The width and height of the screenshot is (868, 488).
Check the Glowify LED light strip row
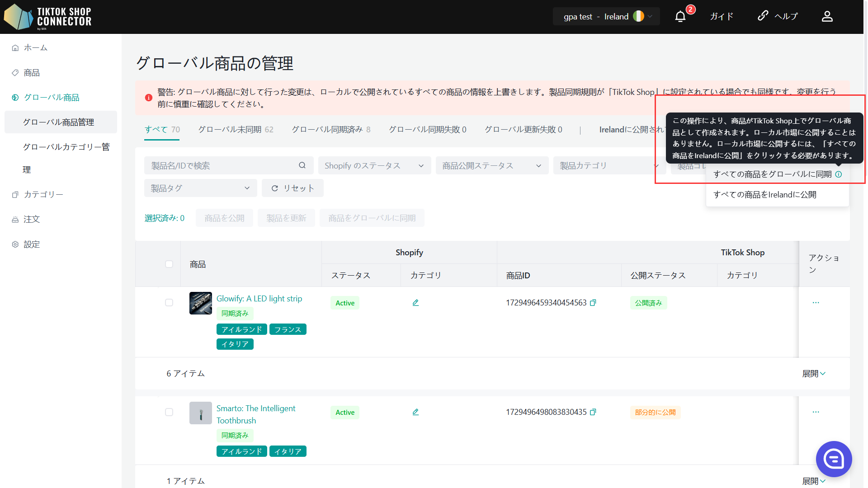point(169,303)
